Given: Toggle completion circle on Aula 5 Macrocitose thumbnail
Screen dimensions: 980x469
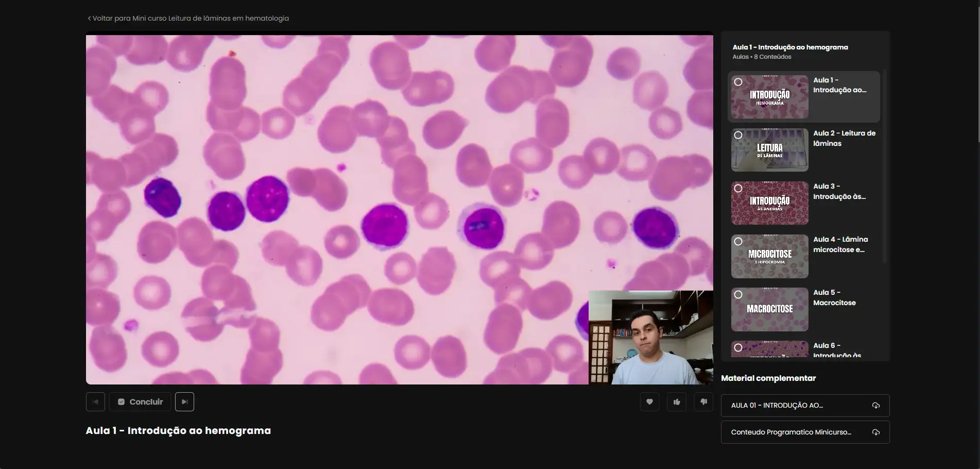Looking at the screenshot, I should click(x=738, y=294).
